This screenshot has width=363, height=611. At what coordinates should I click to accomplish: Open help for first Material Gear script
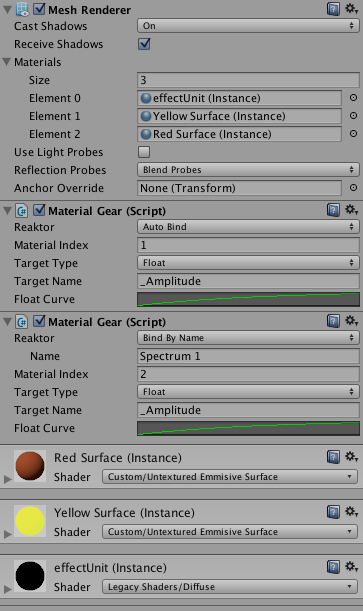333,210
